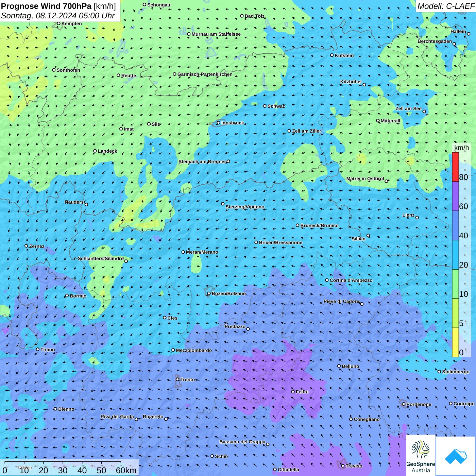
Task: Click the 'Meran/Merano' label
Action: coord(202,252)
